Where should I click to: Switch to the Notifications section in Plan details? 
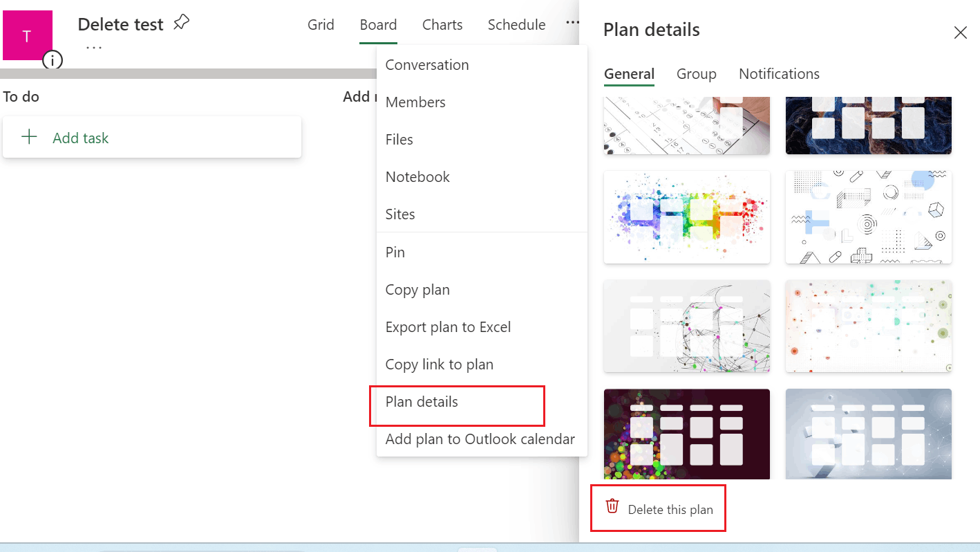pyautogui.click(x=779, y=73)
